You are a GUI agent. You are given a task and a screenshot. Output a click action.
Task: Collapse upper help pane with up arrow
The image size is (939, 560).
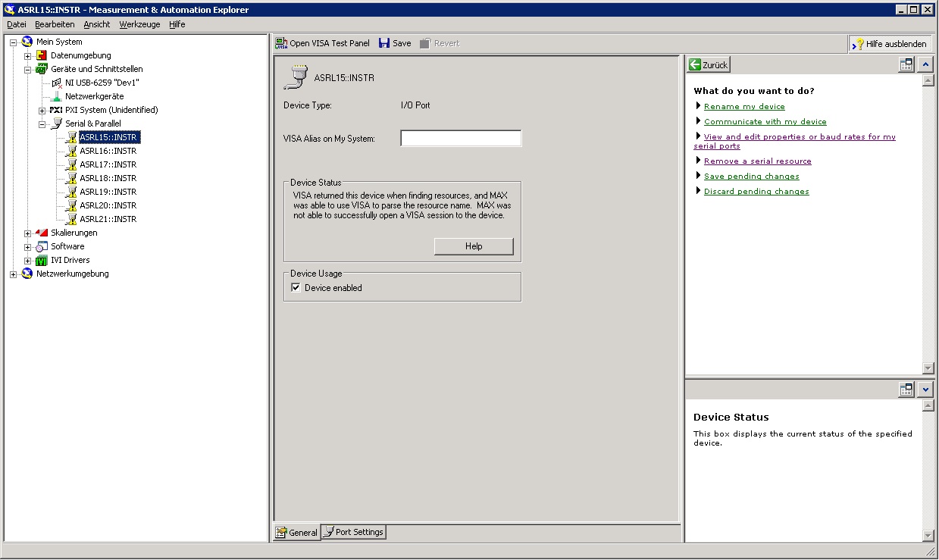tap(925, 65)
